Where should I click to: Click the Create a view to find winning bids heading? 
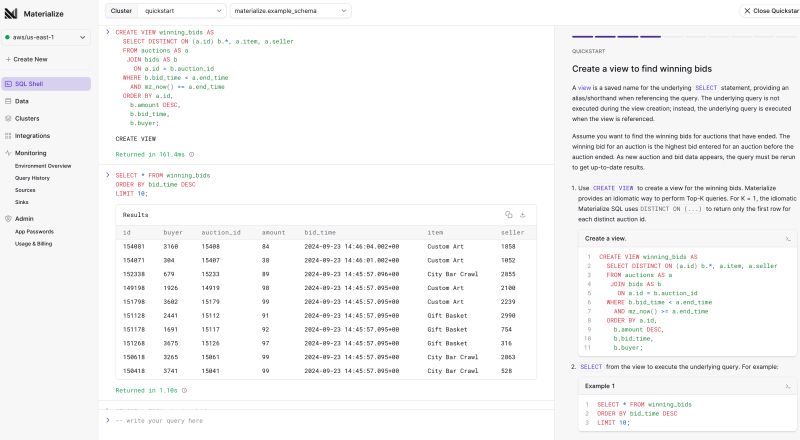pyautogui.click(x=642, y=69)
